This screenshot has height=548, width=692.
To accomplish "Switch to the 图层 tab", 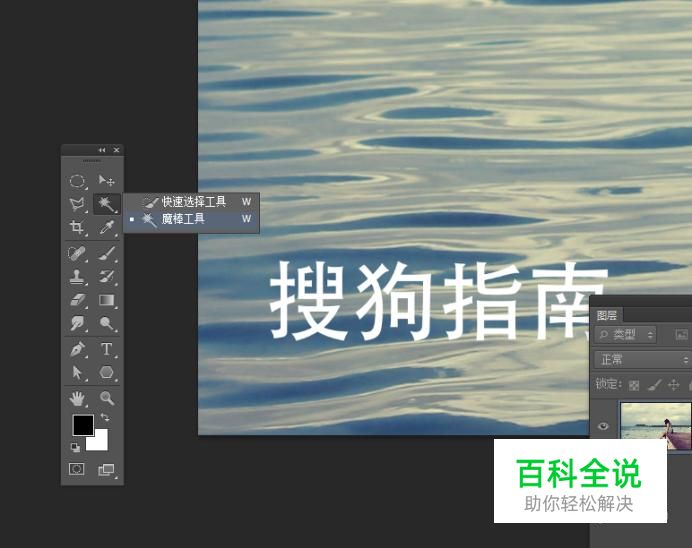I will 607,315.
